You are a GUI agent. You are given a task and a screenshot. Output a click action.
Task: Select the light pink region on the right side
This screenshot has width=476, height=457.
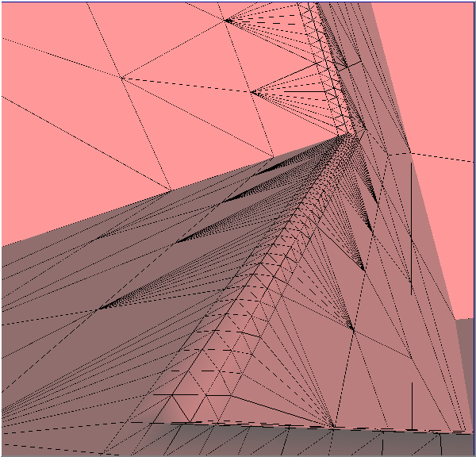tap(440, 222)
